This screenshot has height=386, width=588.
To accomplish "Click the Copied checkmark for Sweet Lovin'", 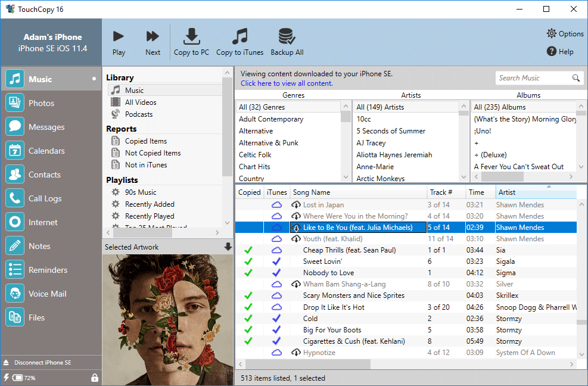I will point(248,262).
